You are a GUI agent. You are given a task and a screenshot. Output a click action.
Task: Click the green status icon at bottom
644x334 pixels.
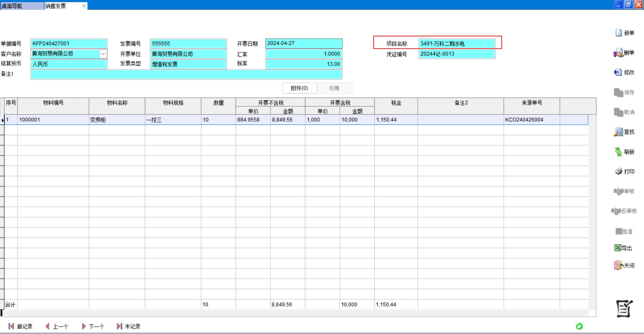click(x=579, y=326)
